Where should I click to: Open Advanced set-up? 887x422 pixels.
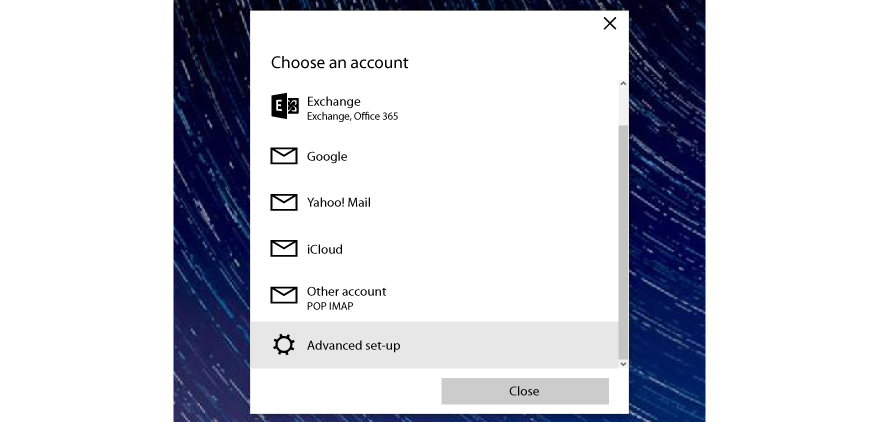pos(434,345)
